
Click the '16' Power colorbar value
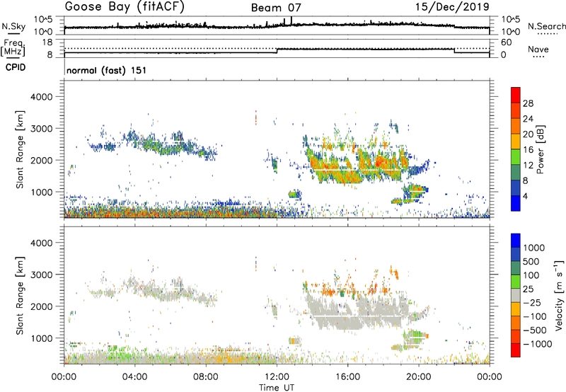528,150
